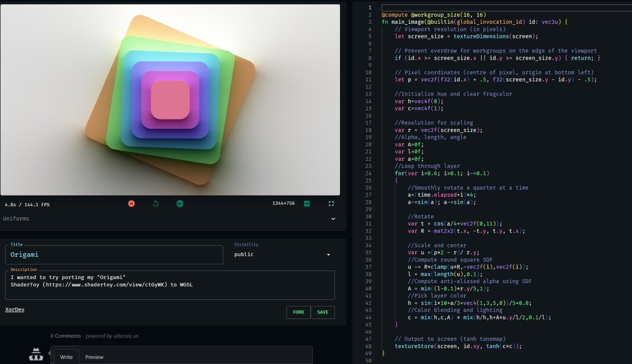Select the Write tab

(x=66, y=357)
